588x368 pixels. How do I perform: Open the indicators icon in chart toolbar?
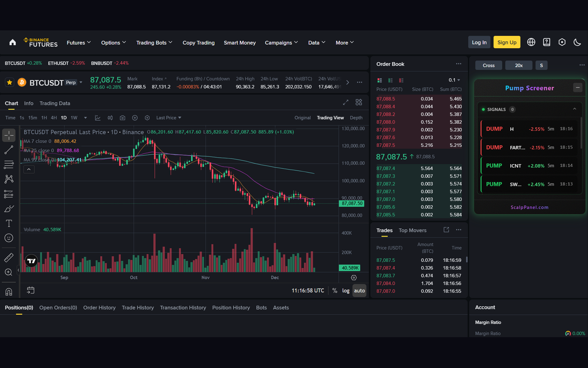pyautogui.click(x=98, y=118)
